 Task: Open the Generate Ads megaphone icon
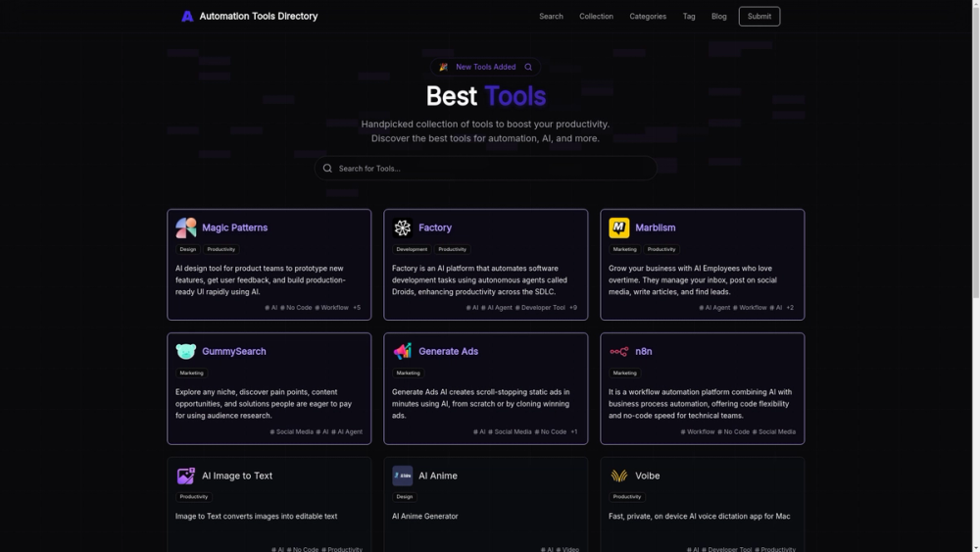403,351
